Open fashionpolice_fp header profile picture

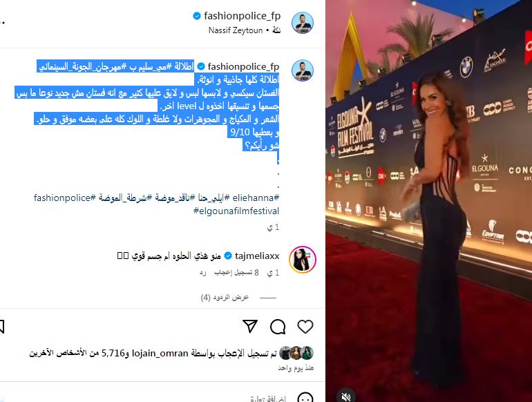tap(303, 23)
